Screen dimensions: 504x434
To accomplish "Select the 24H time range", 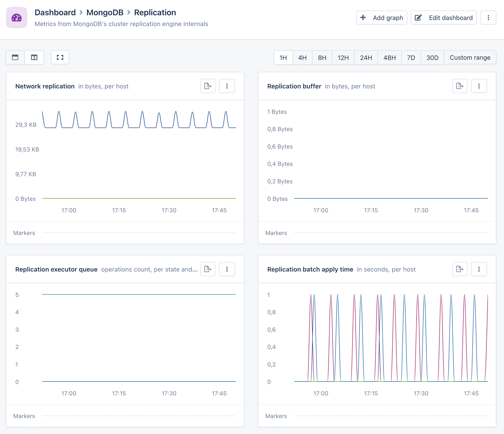I will [366, 57].
